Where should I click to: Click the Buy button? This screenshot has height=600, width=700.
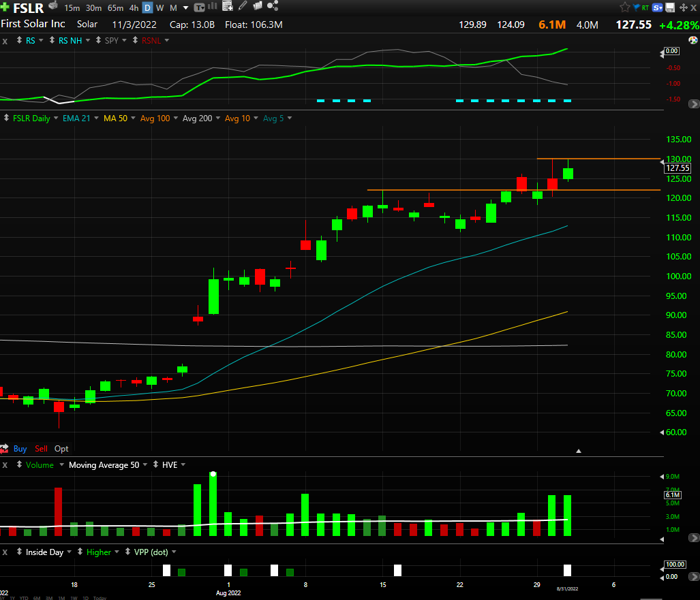[20, 449]
